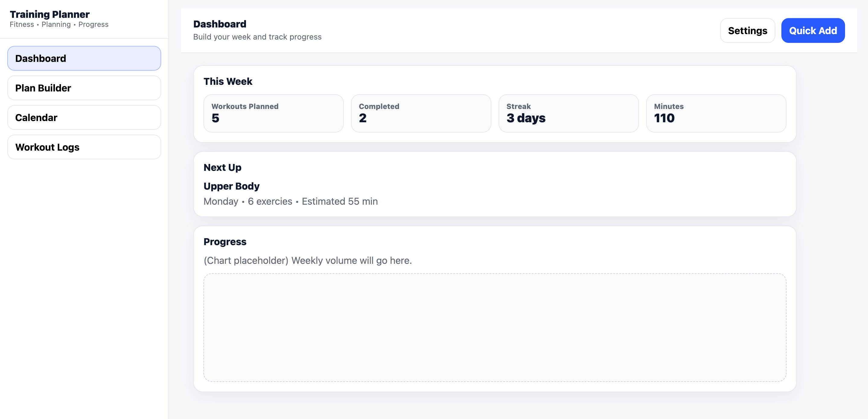Select the Monday workout details text
Image resolution: width=868 pixels, height=419 pixels.
290,201
